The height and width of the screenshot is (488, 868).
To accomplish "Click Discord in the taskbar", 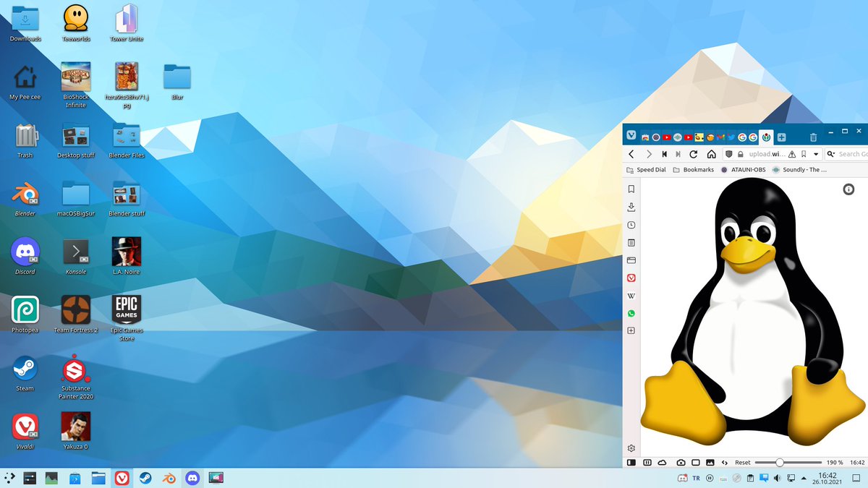I will coord(192,478).
